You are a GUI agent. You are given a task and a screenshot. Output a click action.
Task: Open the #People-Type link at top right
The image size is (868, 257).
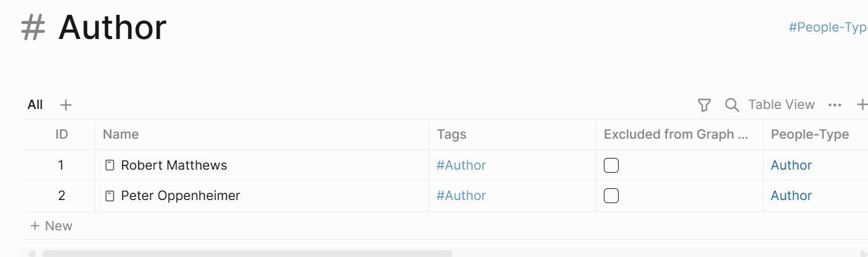[828, 27]
